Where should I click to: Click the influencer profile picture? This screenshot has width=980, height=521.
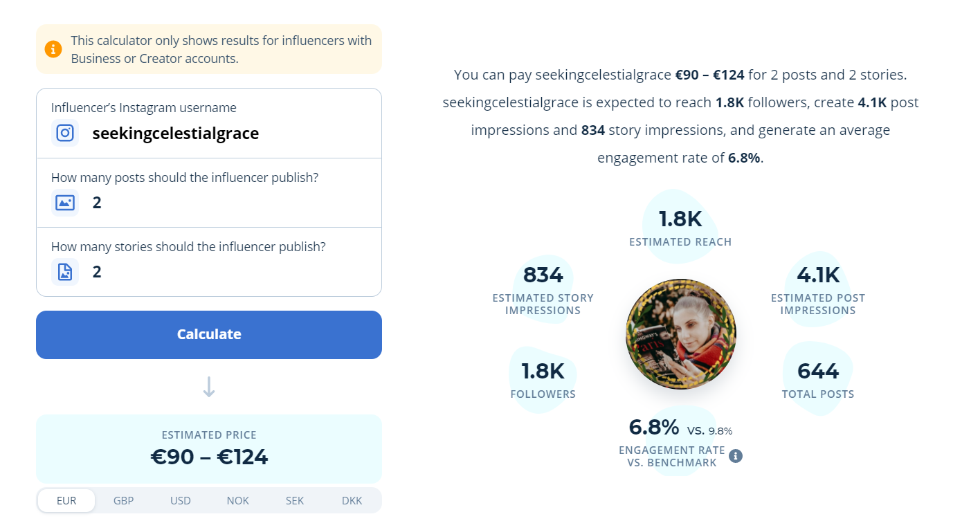tap(680, 334)
